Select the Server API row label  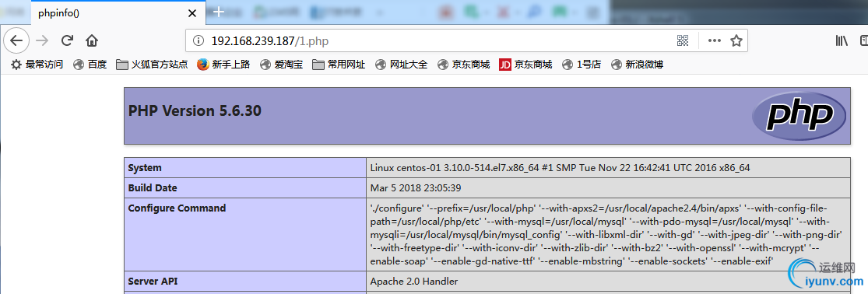coord(153,282)
